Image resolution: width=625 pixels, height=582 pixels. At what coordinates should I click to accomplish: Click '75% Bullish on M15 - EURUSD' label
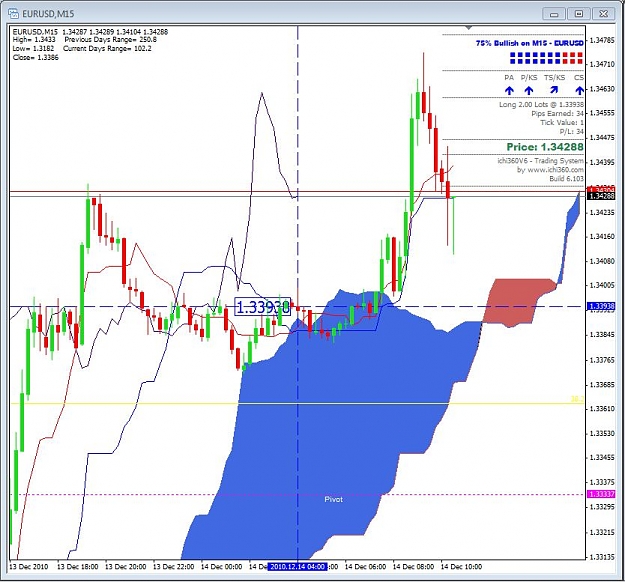[530, 43]
